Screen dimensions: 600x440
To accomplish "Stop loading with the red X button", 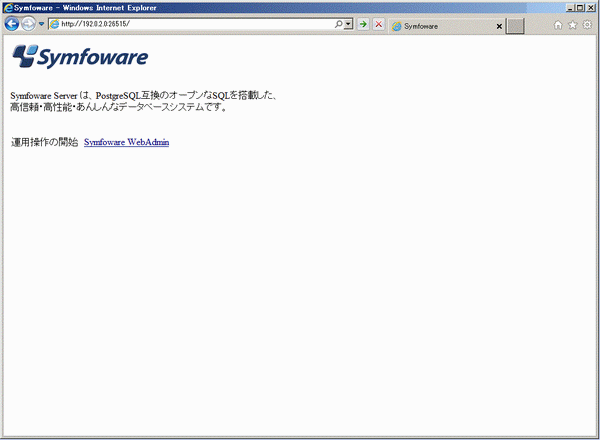I will 378,24.
